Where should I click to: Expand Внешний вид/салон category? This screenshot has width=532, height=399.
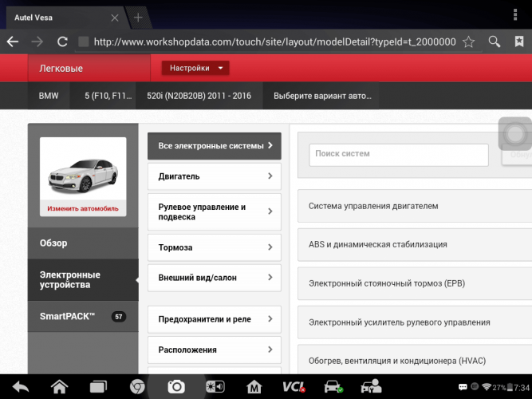215,278
